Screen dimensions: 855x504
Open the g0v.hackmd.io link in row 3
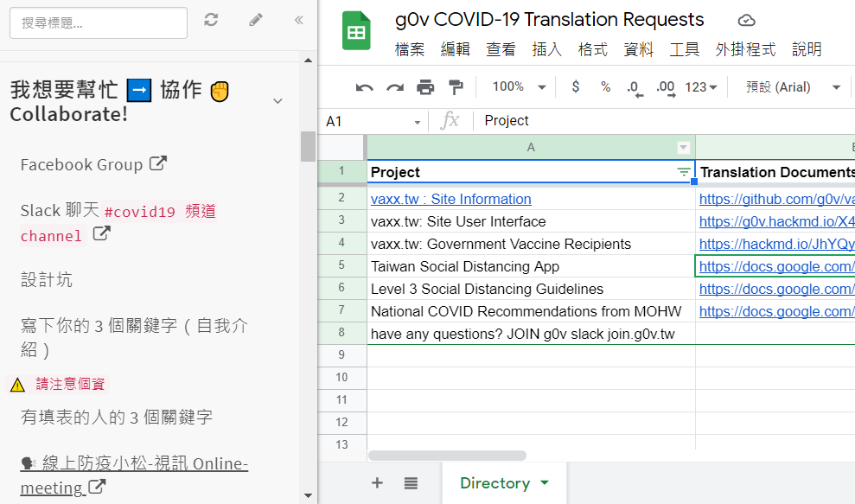776,221
